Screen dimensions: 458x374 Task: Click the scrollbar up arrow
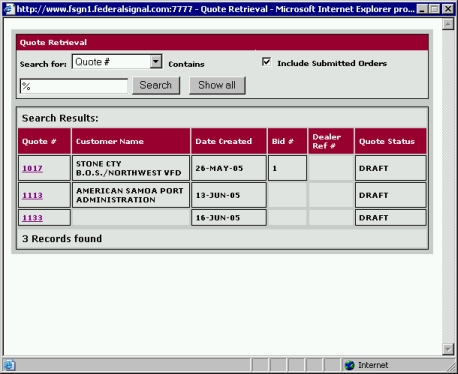448,24
